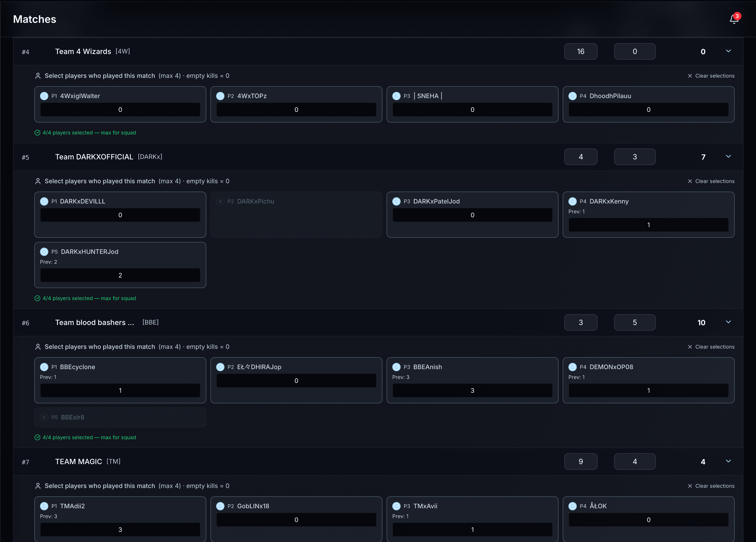Deselect player DARKxDEVILLL
The height and width of the screenshot is (542, 756).
44,201
